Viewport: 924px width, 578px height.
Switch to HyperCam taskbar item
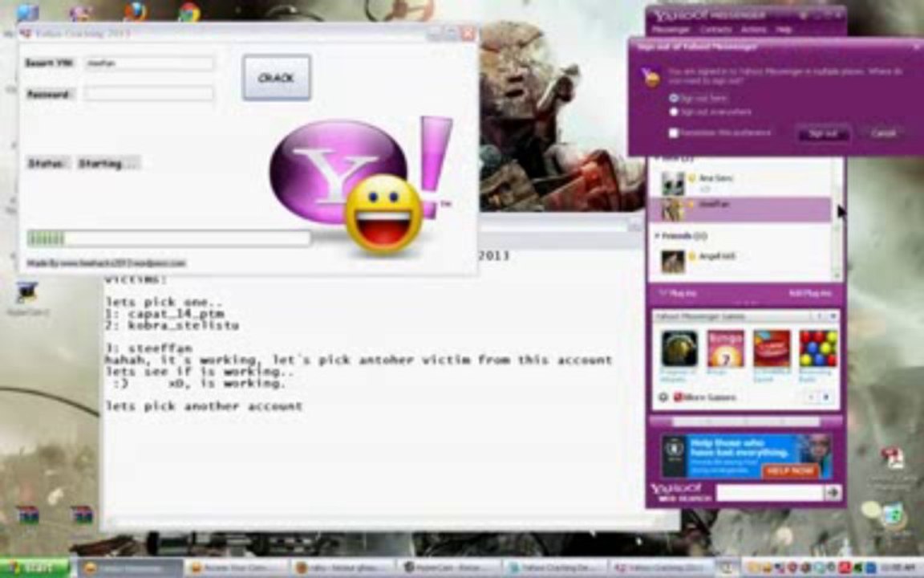(x=448, y=568)
